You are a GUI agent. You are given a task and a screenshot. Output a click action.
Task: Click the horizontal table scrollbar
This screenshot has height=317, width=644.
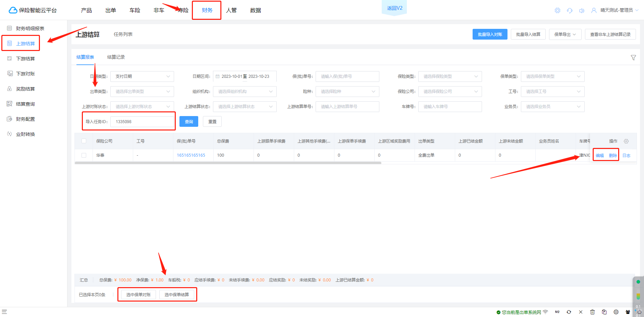[228, 163]
